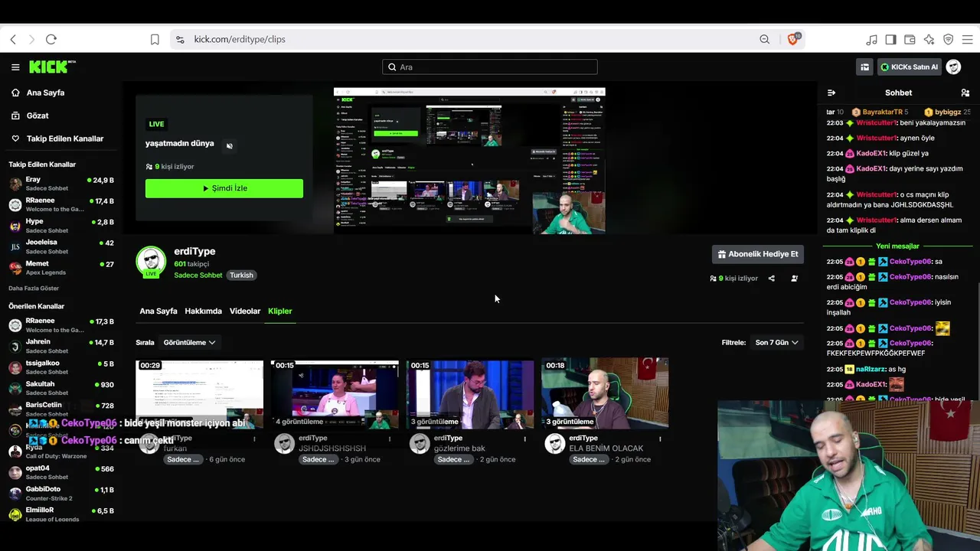
Task: Open the Videolar tab
Action: (x=245, y=311)
